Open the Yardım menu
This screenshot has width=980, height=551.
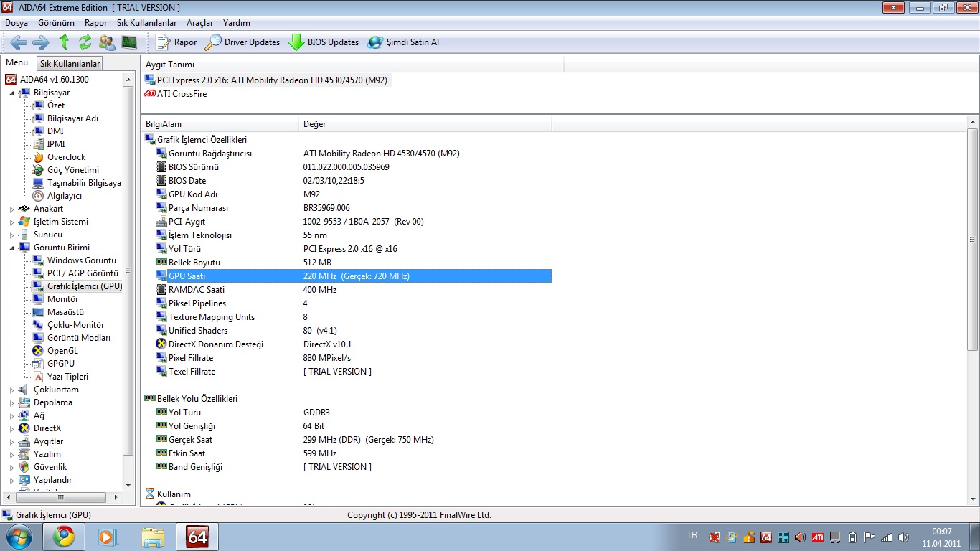pos(237,23)
